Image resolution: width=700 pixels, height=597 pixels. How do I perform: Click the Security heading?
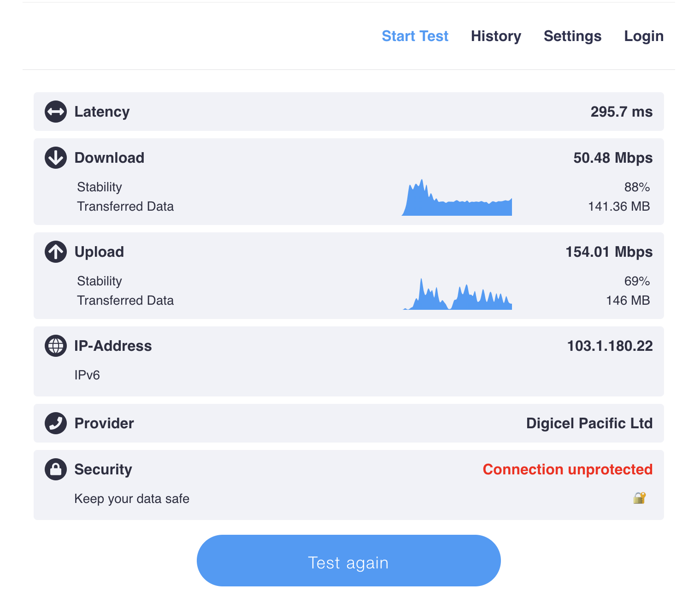pyautogui.click(x=103, y=469)
